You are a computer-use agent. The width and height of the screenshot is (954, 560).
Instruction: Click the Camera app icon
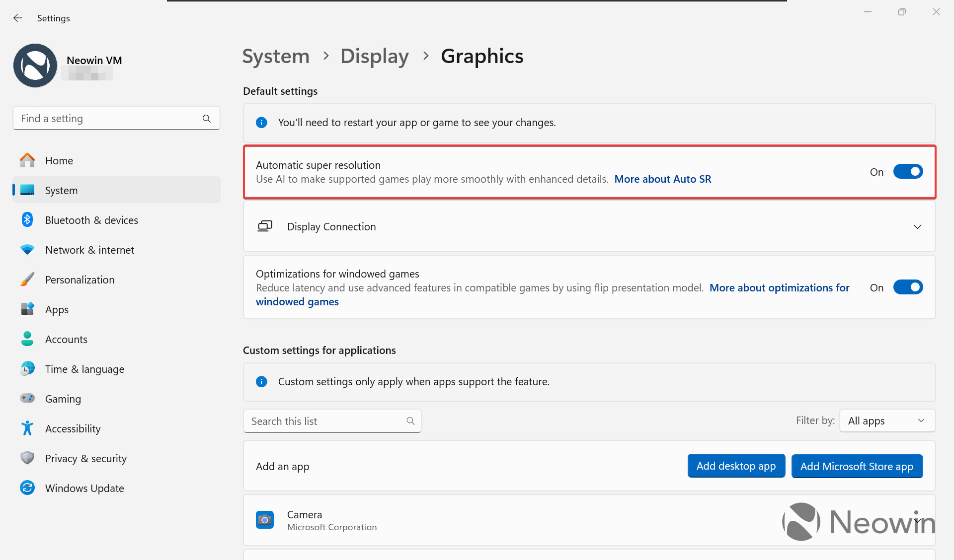pyautogui.click(x=265, y=519)
